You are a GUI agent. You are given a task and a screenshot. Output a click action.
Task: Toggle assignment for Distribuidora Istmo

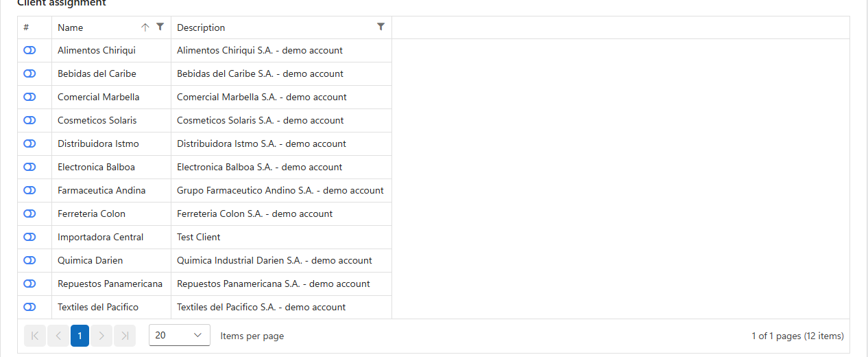(29, 143)
